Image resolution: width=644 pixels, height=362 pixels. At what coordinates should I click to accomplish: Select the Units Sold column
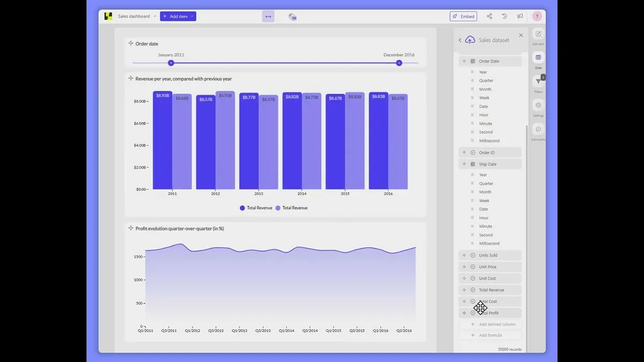tap(490, 255)
